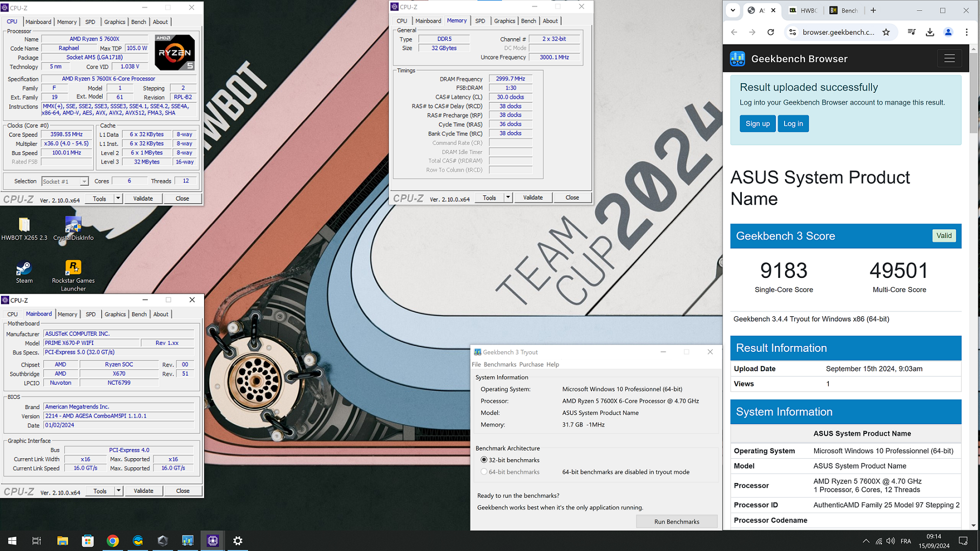Click the Valid badge on score header
Screen dimensions: 980x551
pyautogui.click(x=943, y=236)
